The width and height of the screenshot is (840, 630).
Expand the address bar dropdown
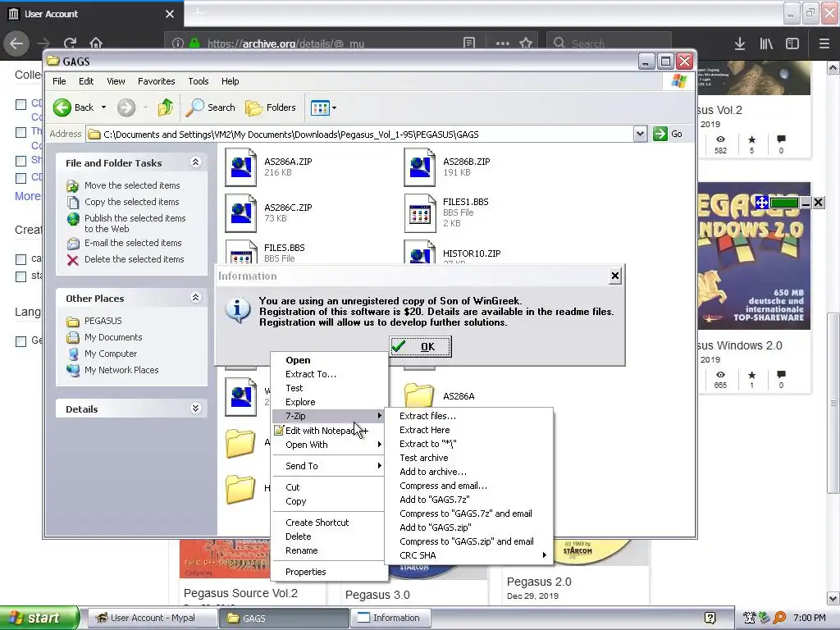pos(640,134)
